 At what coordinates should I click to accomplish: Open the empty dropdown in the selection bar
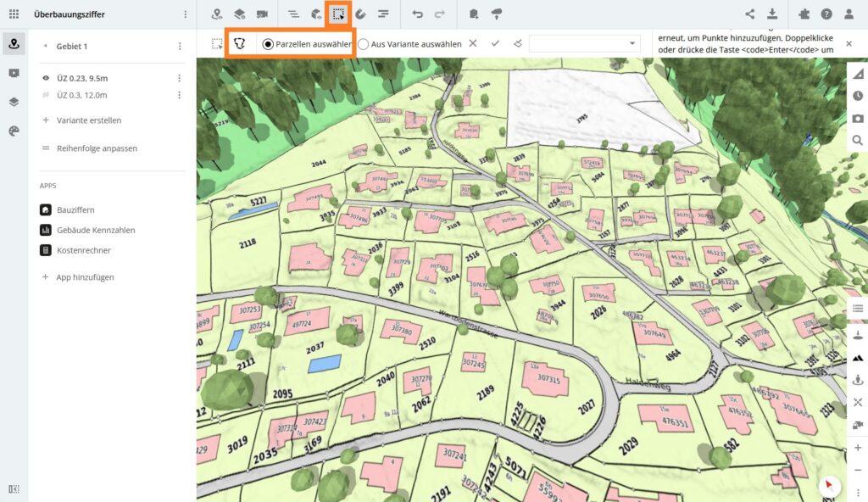click(x=584, y=43)
